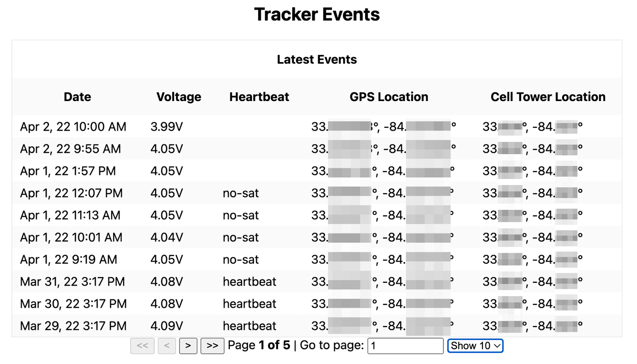The image size is (637, 364).
Task: Click the Voltage column header
Action: (179, 97)
